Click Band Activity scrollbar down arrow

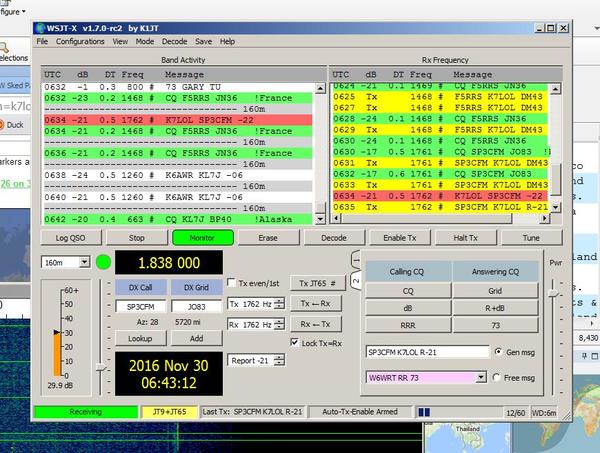(x=320, y=219)
